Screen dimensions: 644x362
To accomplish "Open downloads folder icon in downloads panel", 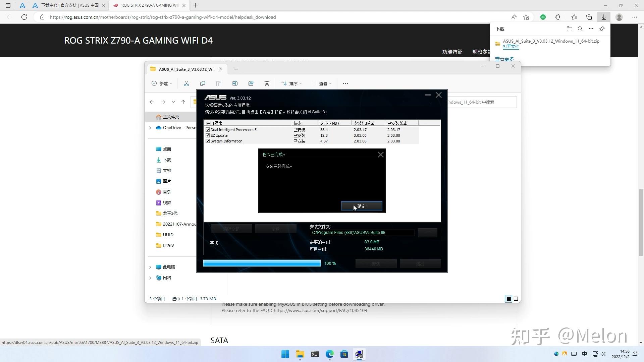I will [x=569, y=29].
